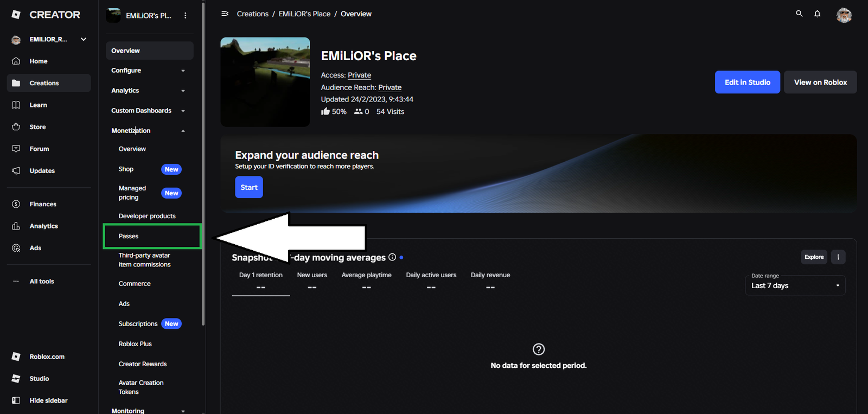Screen dimensions: 868x414
Task: Open the experience options three-dot menu
Action: click(186, 16)
